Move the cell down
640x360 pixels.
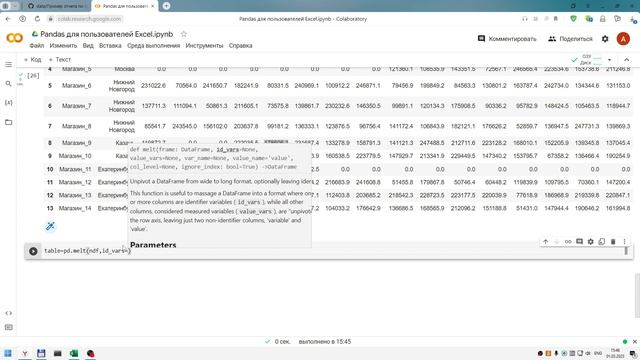click(x=556, y=242)
